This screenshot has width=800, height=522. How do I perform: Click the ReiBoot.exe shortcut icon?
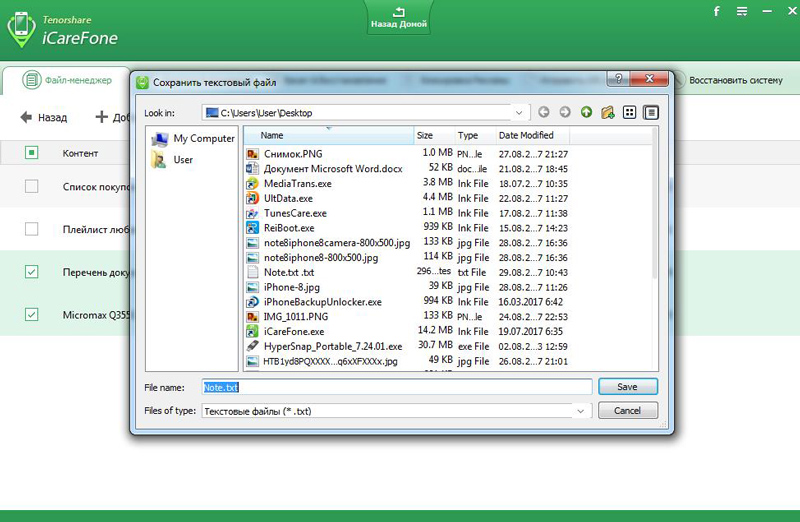253,228
